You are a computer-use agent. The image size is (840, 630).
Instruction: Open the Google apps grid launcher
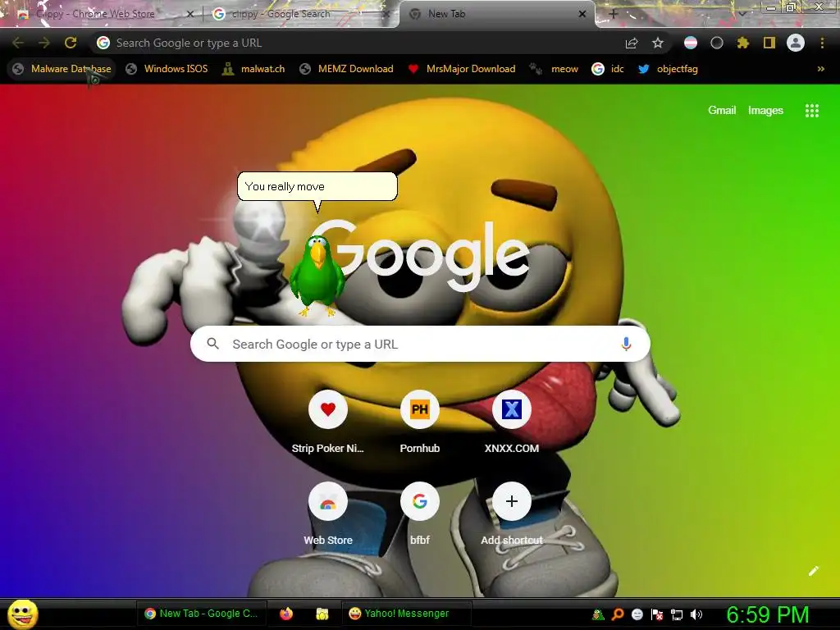[x=812, y=111]
